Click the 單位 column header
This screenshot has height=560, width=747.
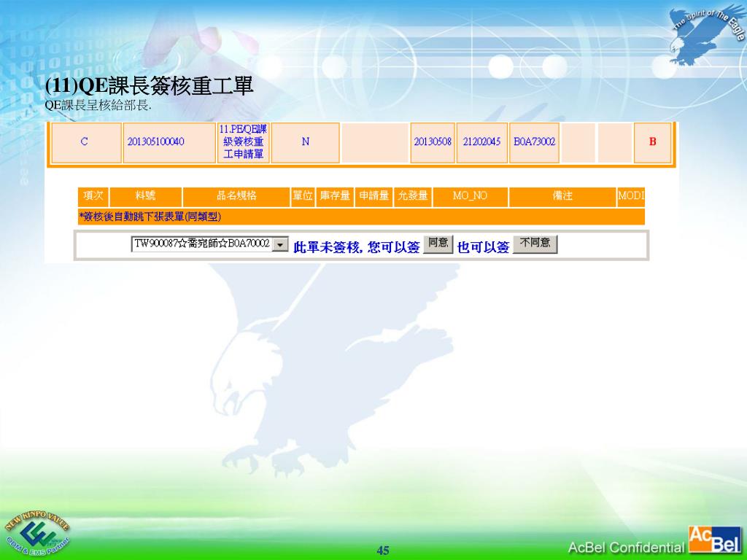click(303, 196)
